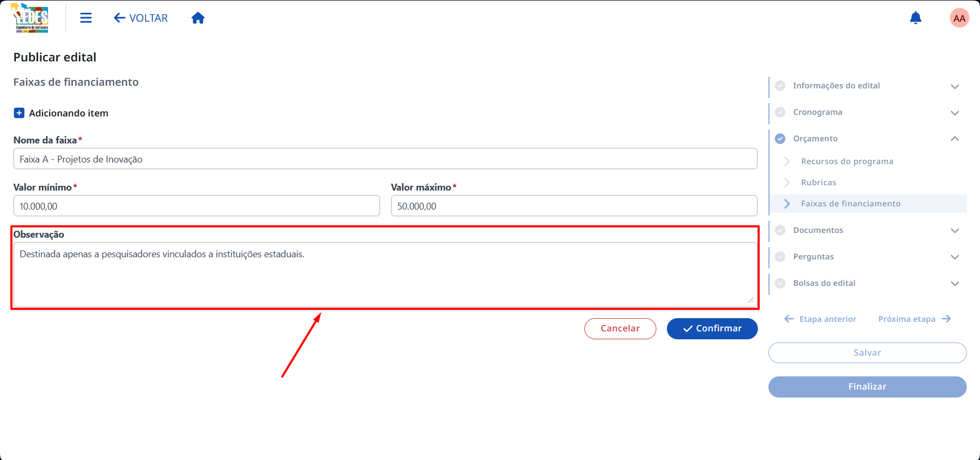Open the Perguntas section label

coord(813,257)
